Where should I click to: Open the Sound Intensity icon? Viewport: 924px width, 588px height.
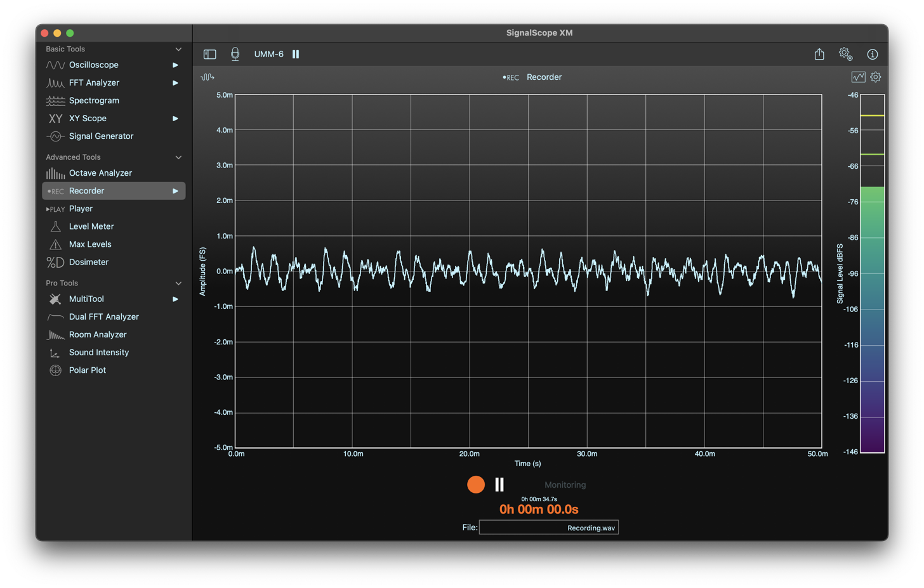pyautogui.click(x=55, y=353)
